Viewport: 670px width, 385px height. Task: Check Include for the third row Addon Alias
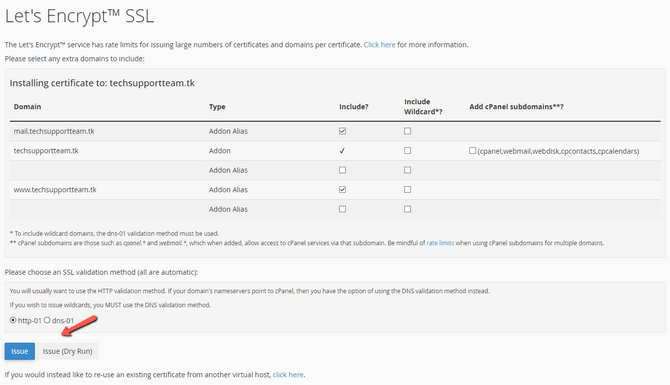pyautogui.click(x=342, y=170)
